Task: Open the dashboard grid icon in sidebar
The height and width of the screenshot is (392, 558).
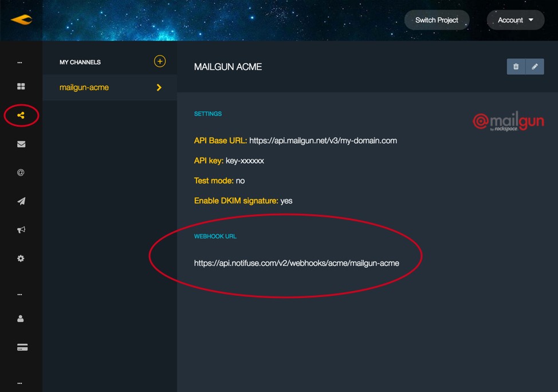Action: pyautogui.click(x=21, y=87)
